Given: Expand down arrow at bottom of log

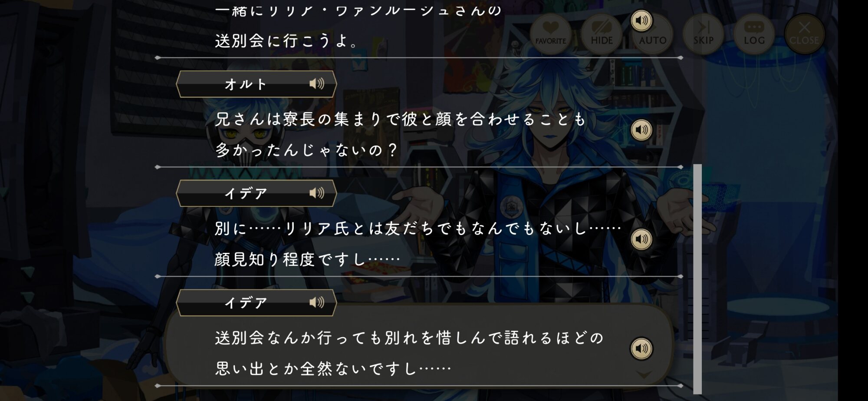Looking at the screenshot, I should point(644,374).
